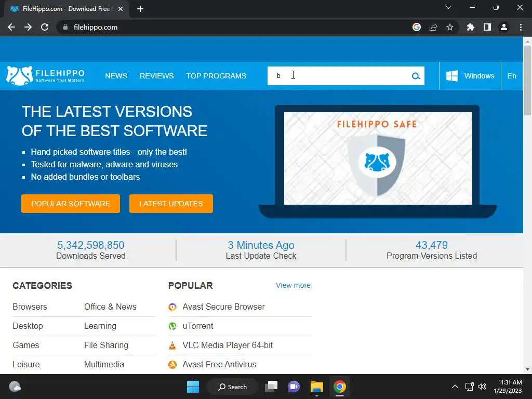Open the Desktop category
This screenshot has height=399, width=532.
[28, 326]
